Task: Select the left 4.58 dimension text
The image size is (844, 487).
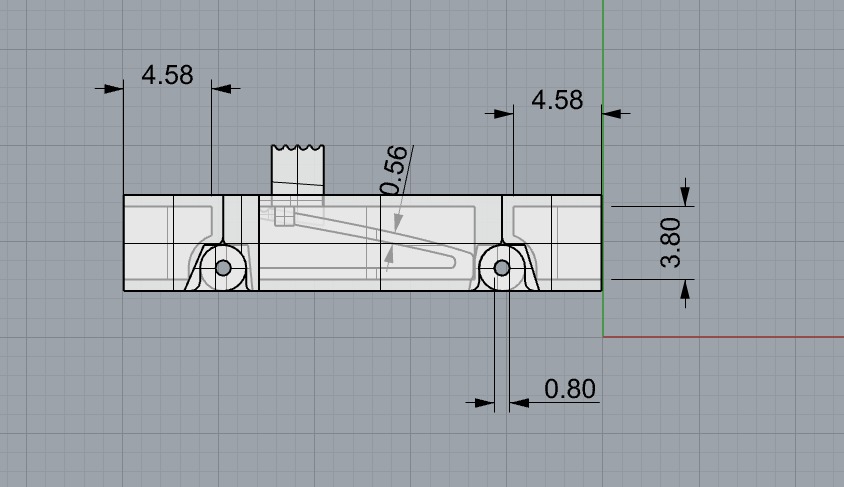Action: [x=167, y=75]
